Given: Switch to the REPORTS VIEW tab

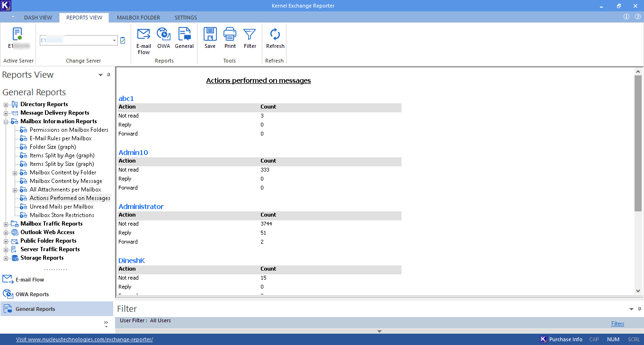Looking at the screenshot, I should (84, 18).
